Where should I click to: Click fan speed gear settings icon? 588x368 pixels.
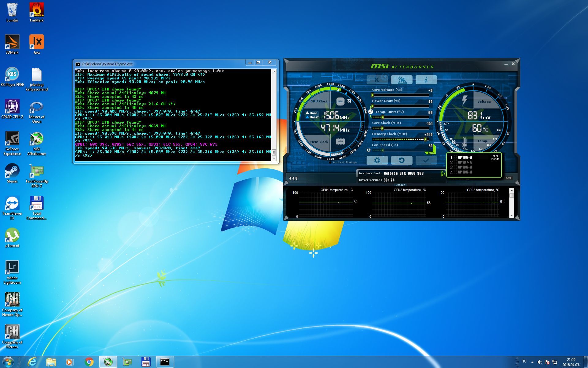(x=368, y=150)
